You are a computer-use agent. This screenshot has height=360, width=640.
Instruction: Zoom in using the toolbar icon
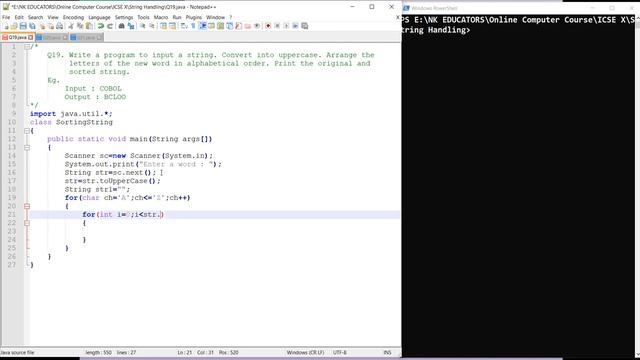click(142, 26)
